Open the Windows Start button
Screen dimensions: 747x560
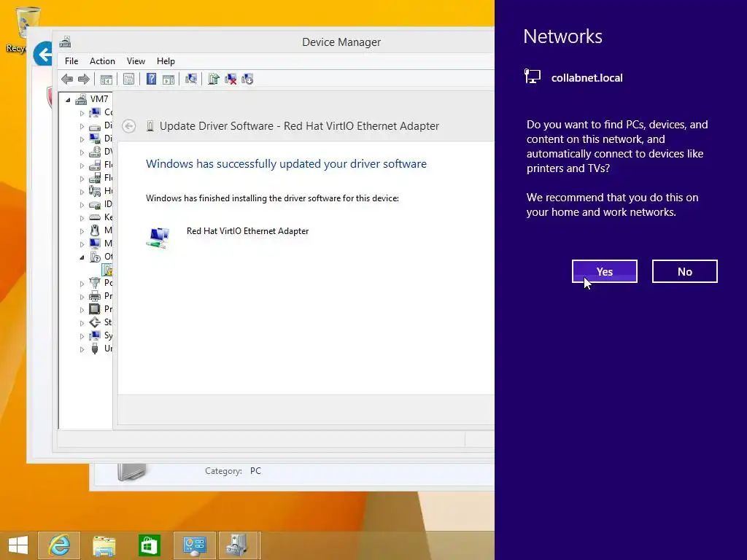pos(18,545)
